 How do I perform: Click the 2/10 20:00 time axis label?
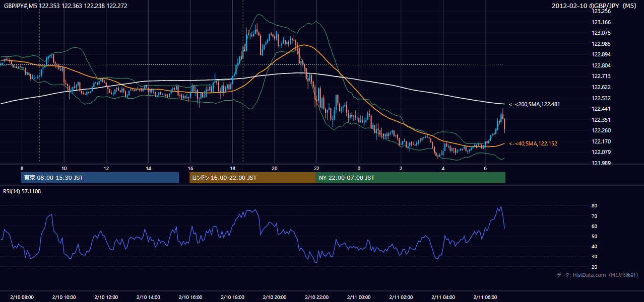pyautogui.click(x=274, y=297)
